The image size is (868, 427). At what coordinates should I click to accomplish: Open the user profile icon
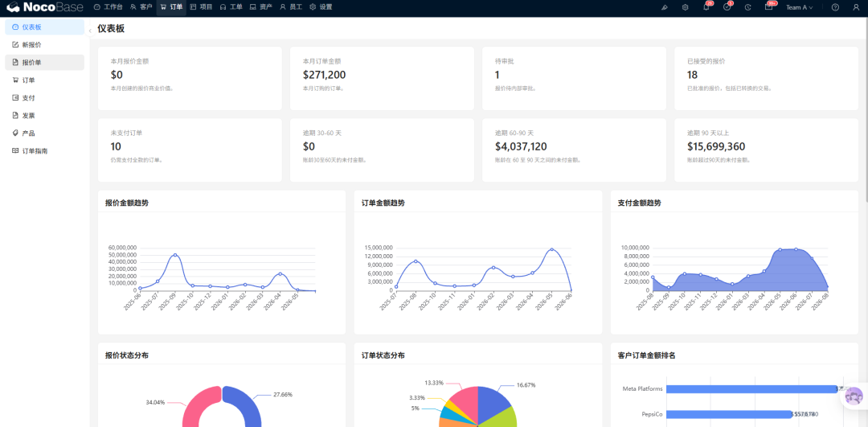pos(856,7)
